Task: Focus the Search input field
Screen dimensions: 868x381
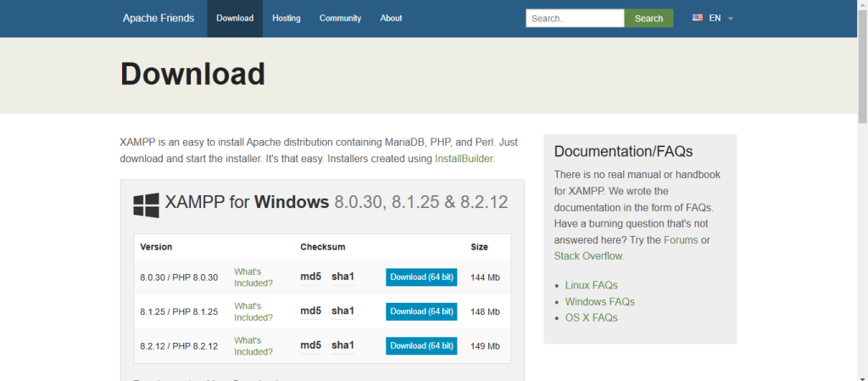Action: point(574,18)
